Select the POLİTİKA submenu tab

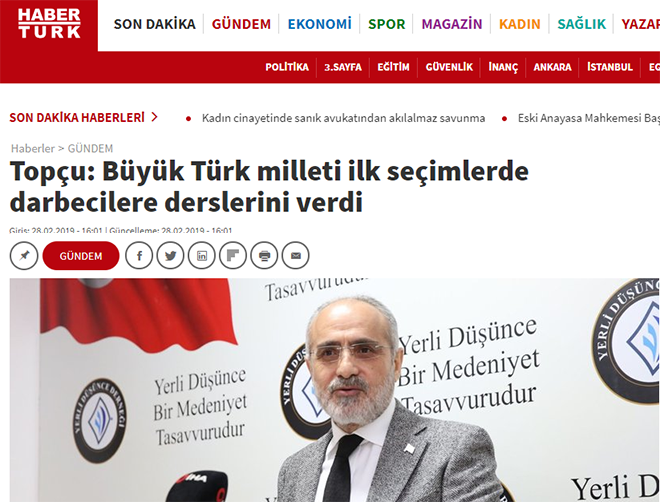[287, 67]
